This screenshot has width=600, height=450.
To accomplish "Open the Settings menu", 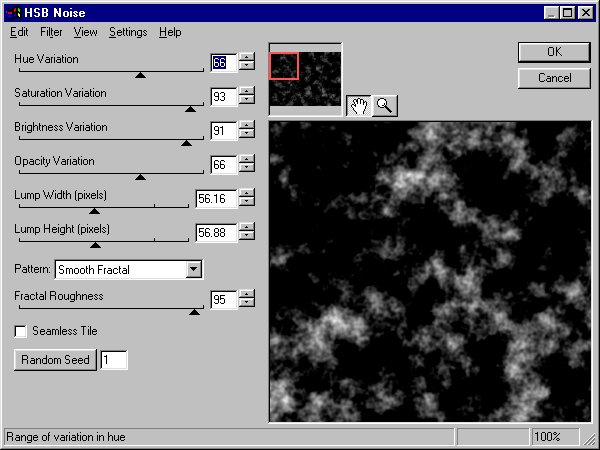I will [128, 32].
